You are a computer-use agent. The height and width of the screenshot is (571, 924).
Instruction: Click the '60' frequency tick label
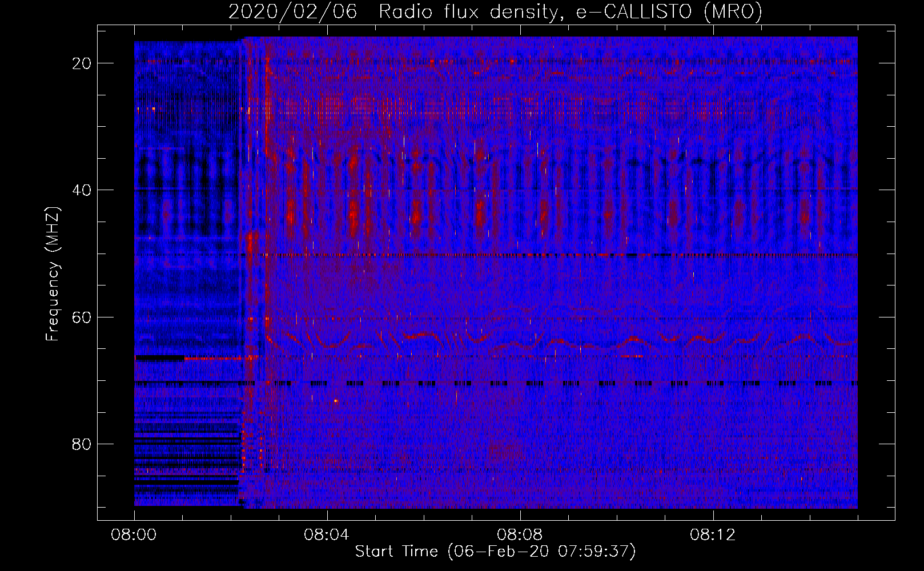(82, 317)
